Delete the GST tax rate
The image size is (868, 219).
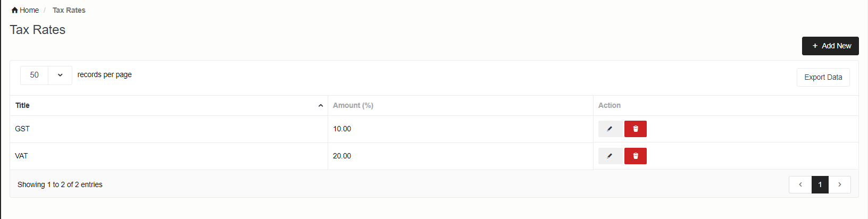pos(636,129)
